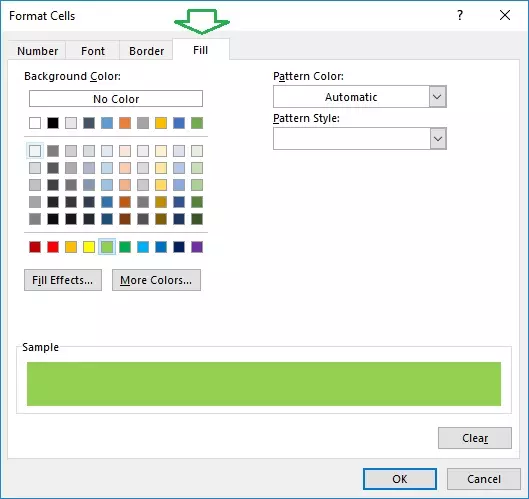Open the Border tab

click(x=146, y=51)
